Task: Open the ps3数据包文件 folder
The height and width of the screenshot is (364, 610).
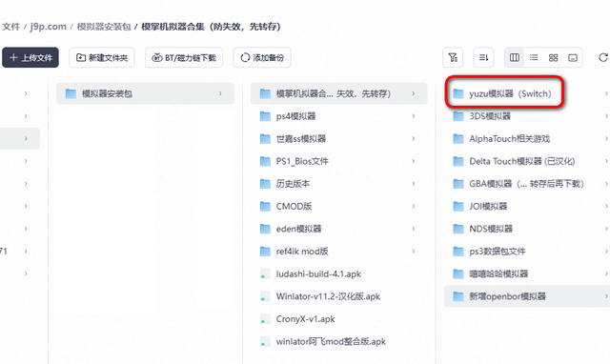Action: click(x=527, y=252)
